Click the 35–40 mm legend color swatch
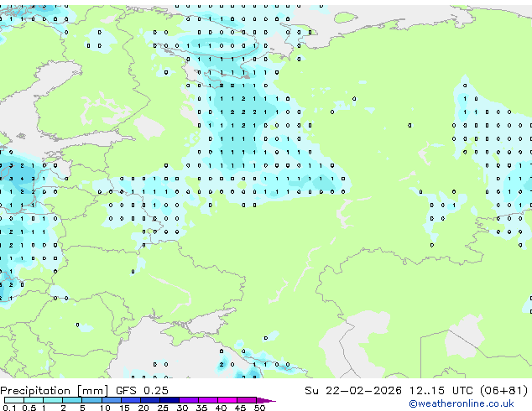This screenshot has width=532, height=411. (207, 400)
